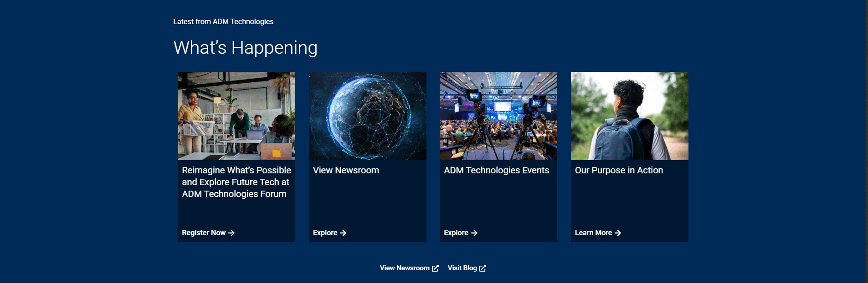The height and width of the screenshot is (283, 868).
Task: Click the arrow icon beside Explore in the View Newsroom card
Action: tap(343, 233)
